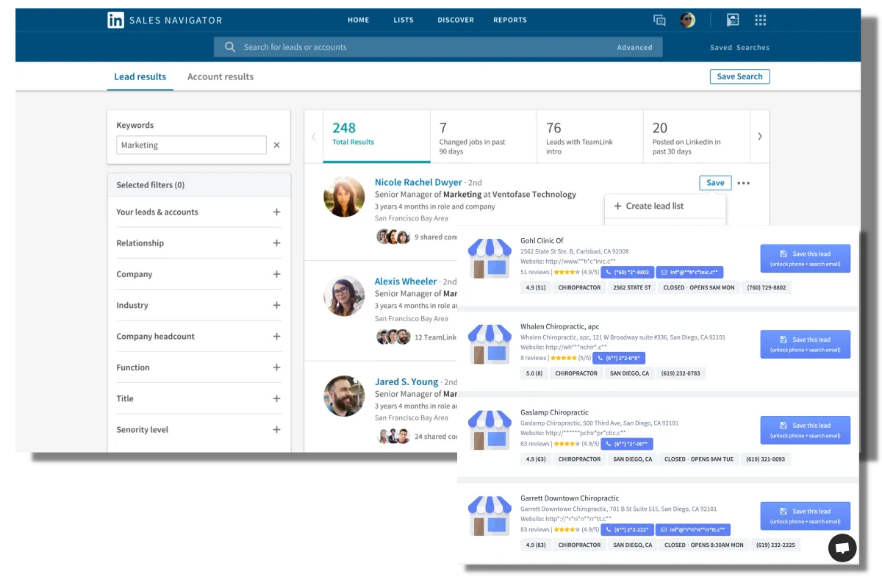Click the storefront icon for Gohl Clinic Of
The width and height of the screenshot is (882, 588).
pos(490,258)
